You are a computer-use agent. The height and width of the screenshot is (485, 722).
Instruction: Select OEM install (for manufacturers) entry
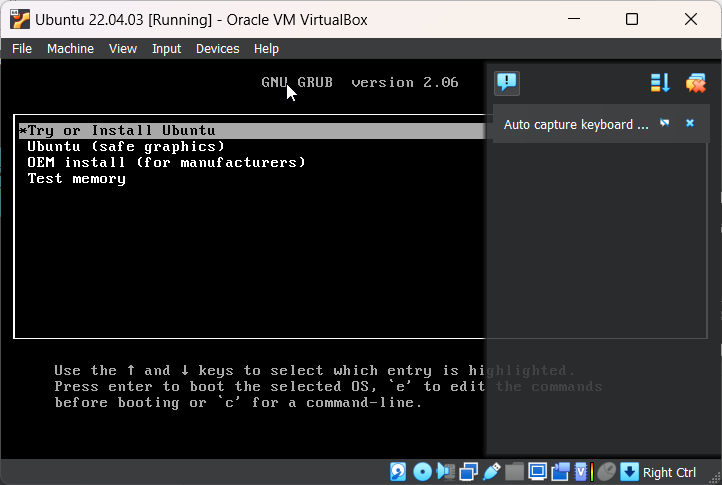(x=166, y=163)
